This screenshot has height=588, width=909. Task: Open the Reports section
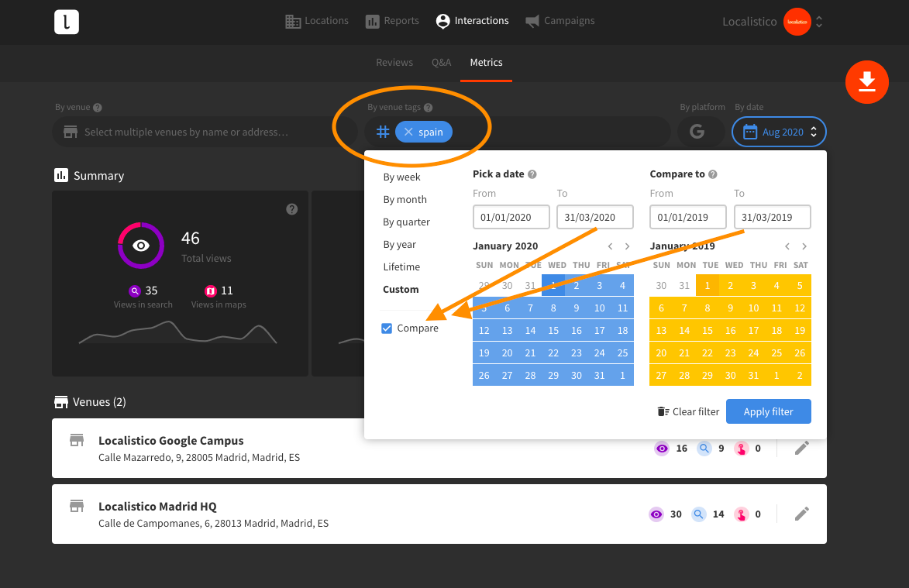(x=392, y=21)
